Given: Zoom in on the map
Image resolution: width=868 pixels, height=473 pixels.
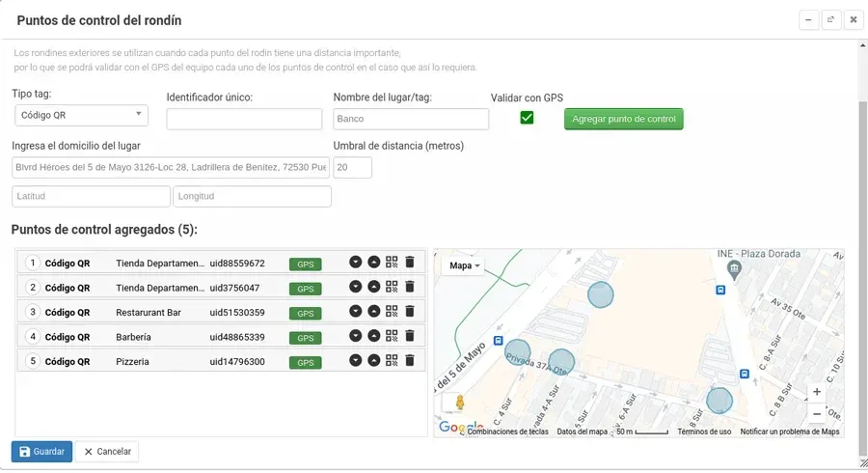Looking at the screenshot, I should [817, 392].
